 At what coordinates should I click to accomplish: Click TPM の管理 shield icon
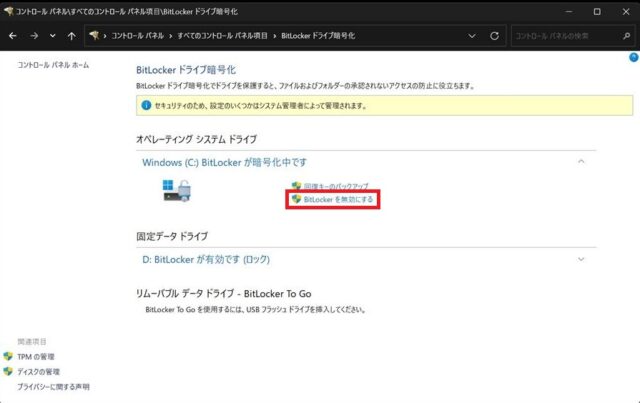point(8,356)
